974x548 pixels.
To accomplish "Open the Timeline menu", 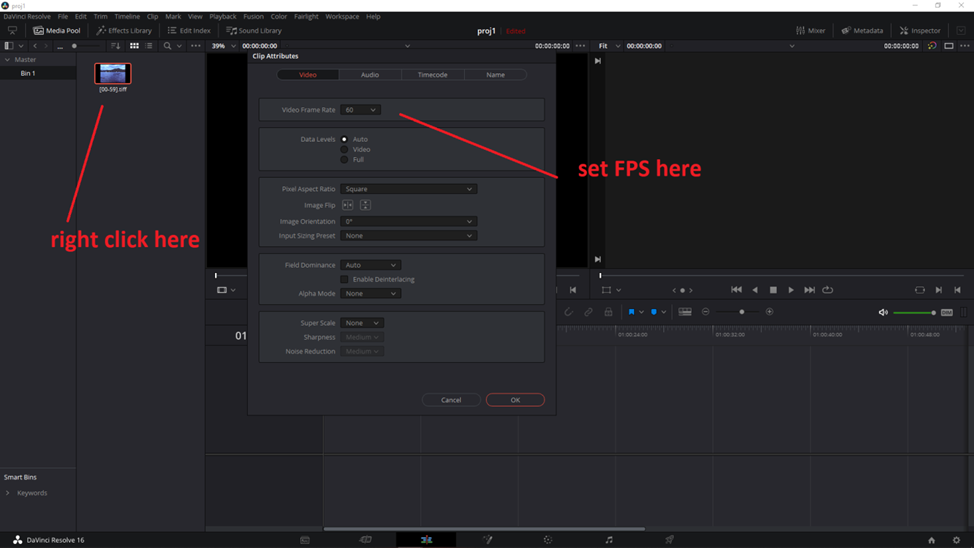I will [127, 17].
